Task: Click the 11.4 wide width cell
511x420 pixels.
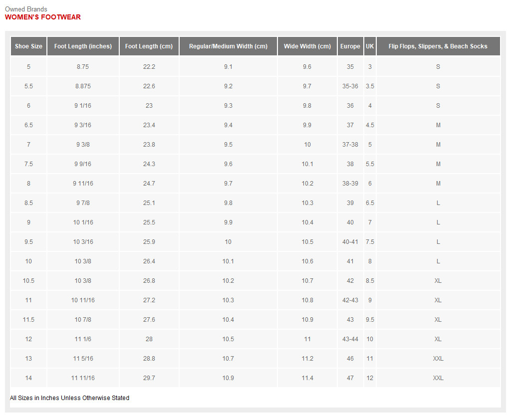Action: 307,378
